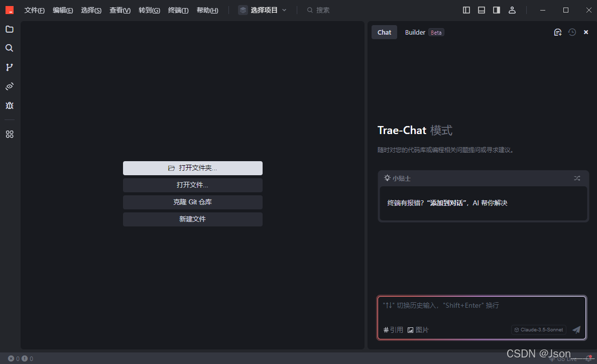Open the chat history clock icon
This screenshot has width=597, height=364.
572,32
